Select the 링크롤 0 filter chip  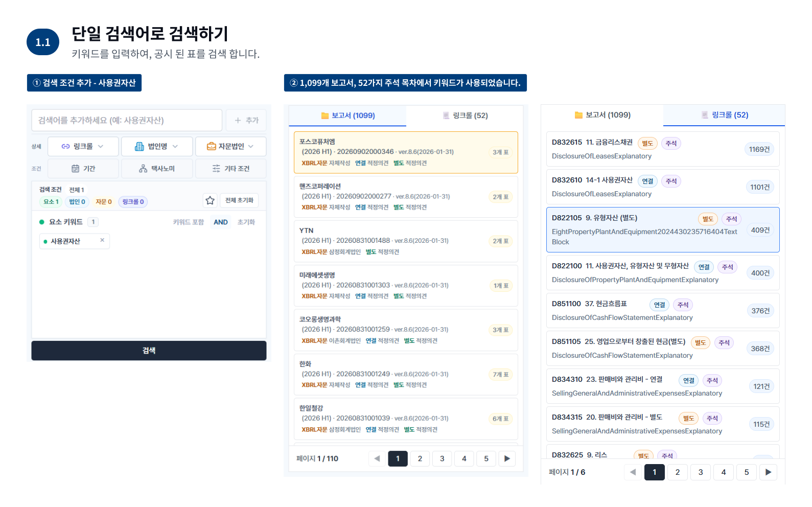coord(133,202)
